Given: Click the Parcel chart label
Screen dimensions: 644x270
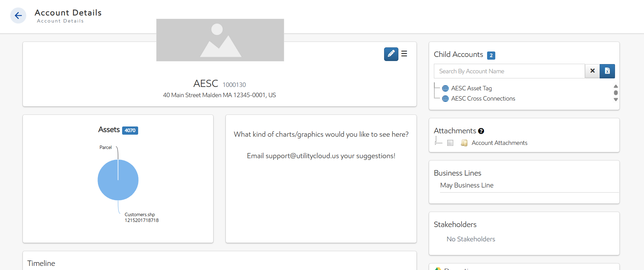Looking at the screenshot, I should pyautogui.click(x=105, y=147).
